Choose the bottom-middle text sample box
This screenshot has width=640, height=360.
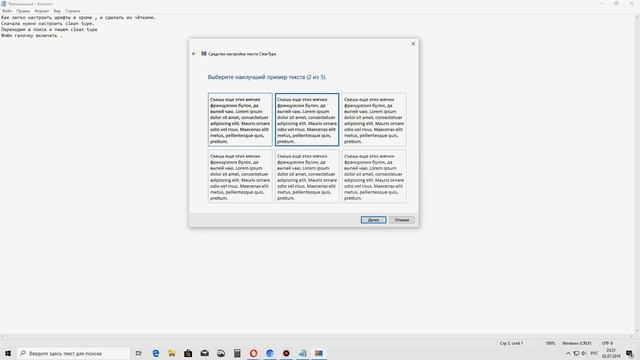point(307,176)
